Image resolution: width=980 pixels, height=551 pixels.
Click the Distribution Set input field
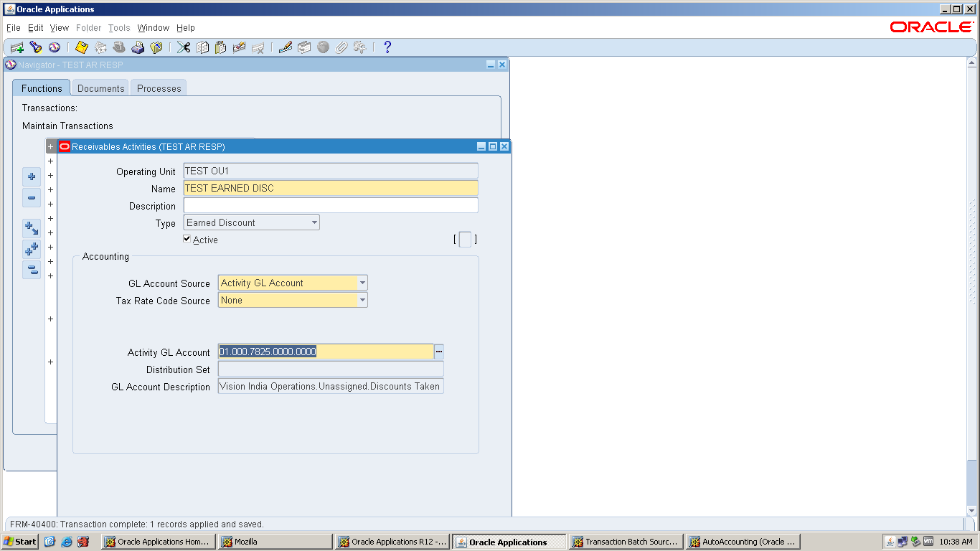click(330, 369)
